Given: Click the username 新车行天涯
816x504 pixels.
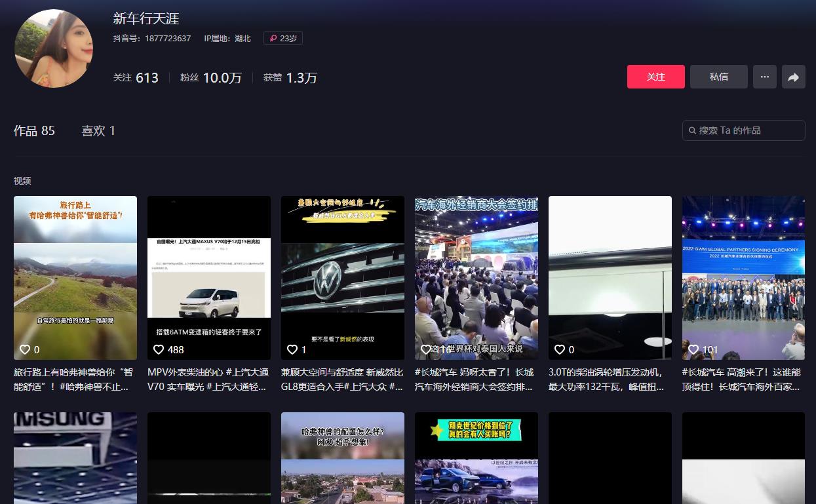Looking at the screenshot, I should click(146, 18).
